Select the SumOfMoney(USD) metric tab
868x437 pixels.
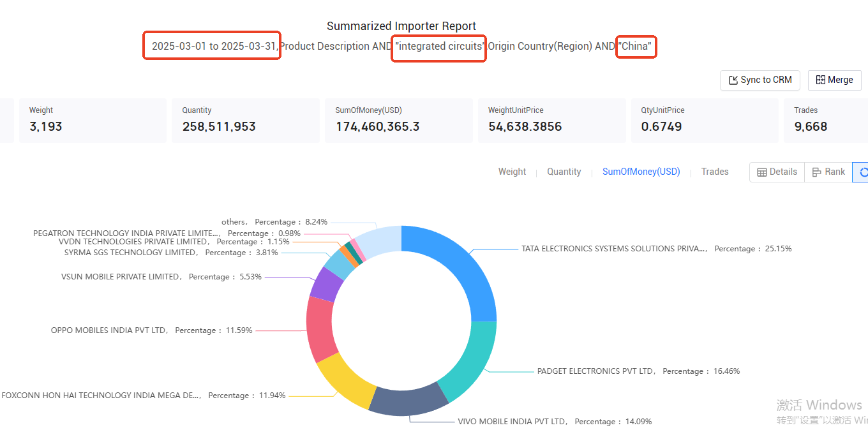pos(641,172)
